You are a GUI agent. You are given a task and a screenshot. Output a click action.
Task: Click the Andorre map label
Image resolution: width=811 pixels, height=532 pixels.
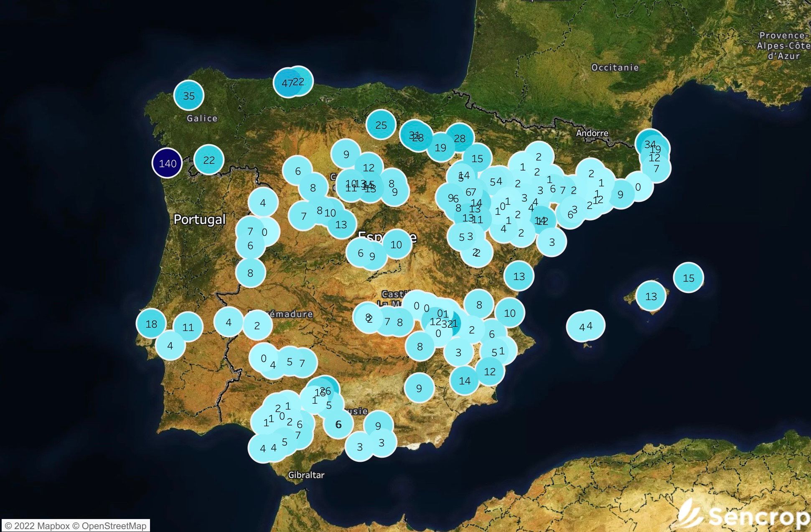592,133
